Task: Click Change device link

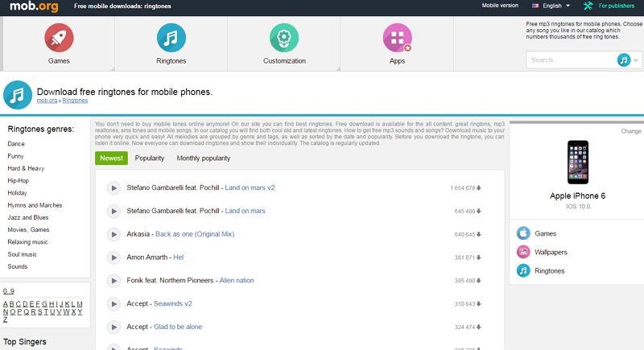Action: (631, 131)
